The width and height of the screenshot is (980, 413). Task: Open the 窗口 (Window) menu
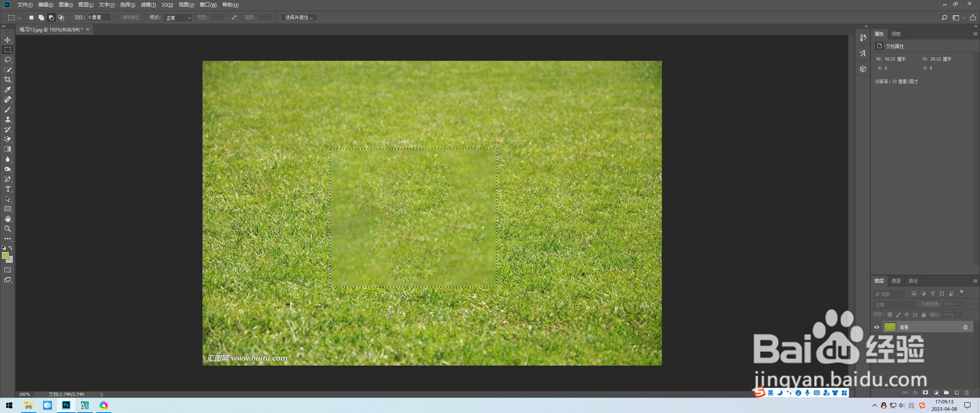coord(208,5)
